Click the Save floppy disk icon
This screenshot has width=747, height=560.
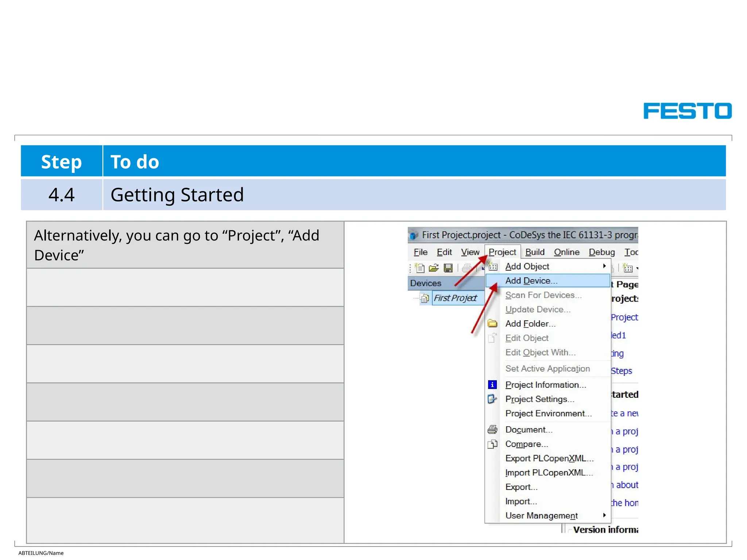point(448,268)
